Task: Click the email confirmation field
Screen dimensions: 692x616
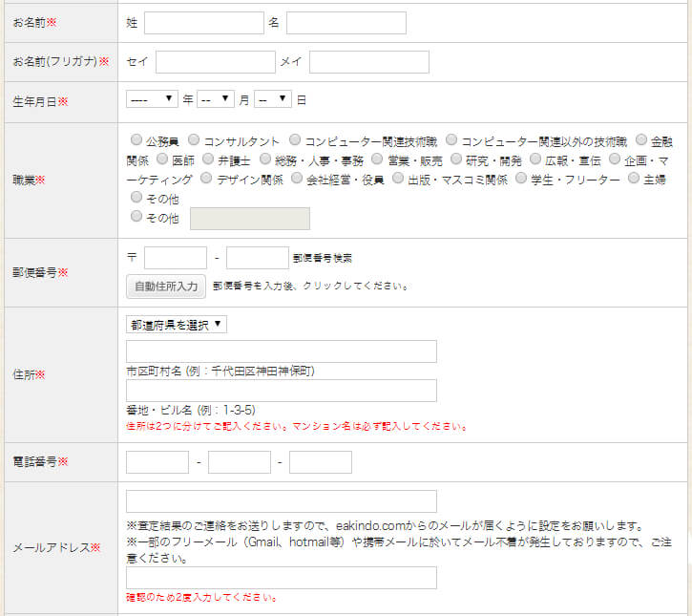Action: pyautogui.click(x=282, y=578)
